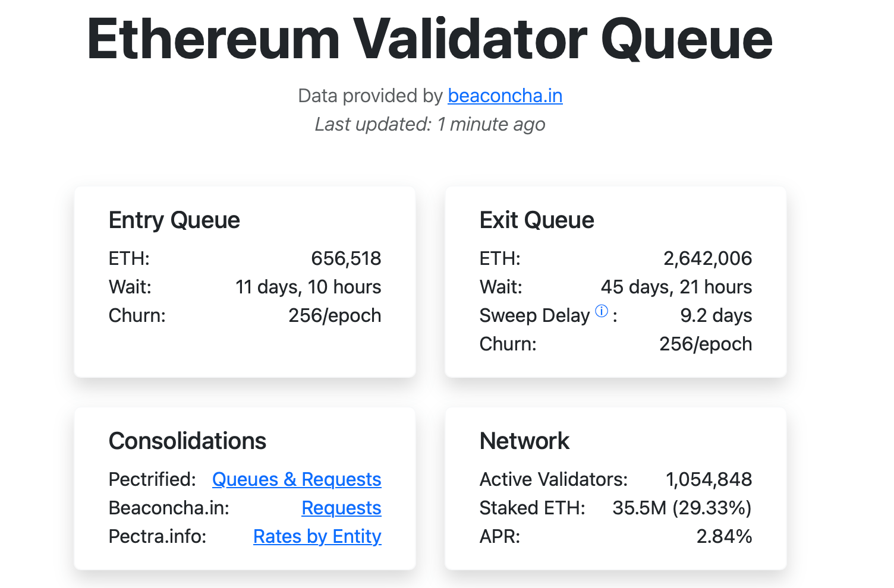This screenshot has height=588, width=894.
Task: Click the Consolidations heading
Action: [x=187, y=441]
